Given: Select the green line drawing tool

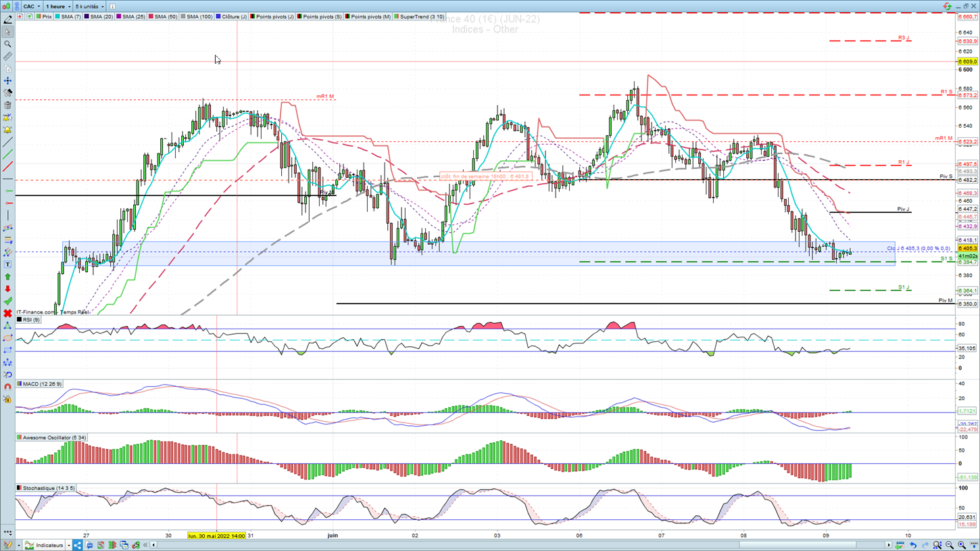Looking at the screenshot, I should [x=7, y=155].
